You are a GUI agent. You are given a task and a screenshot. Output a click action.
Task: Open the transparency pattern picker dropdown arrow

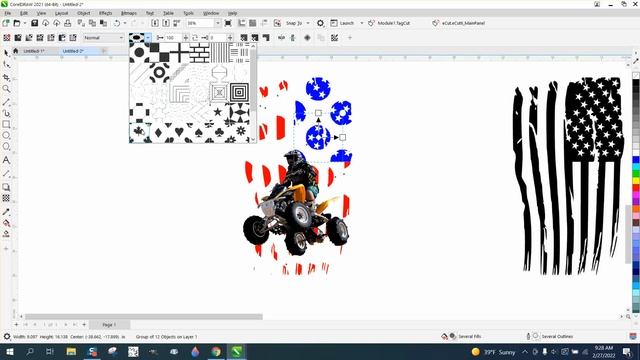coord(148,38)
